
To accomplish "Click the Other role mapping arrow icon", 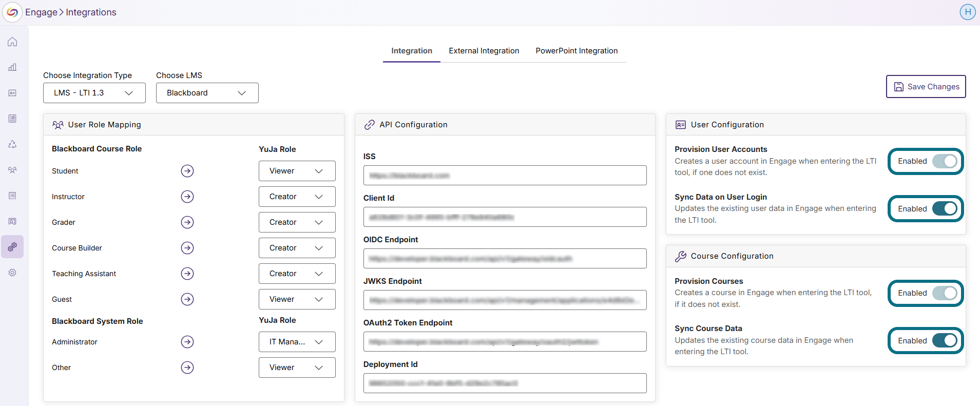I will point(187,368).
